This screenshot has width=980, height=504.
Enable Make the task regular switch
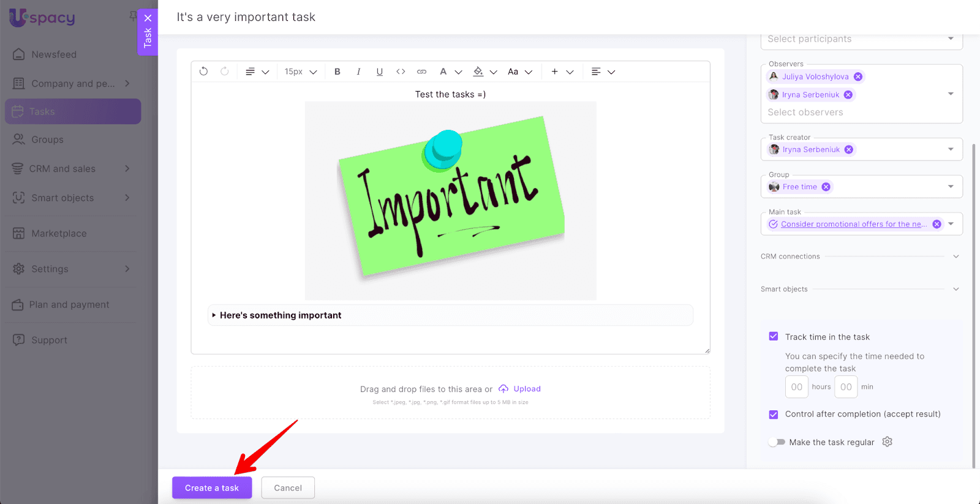pyautogui.click(x=777, y=442)
